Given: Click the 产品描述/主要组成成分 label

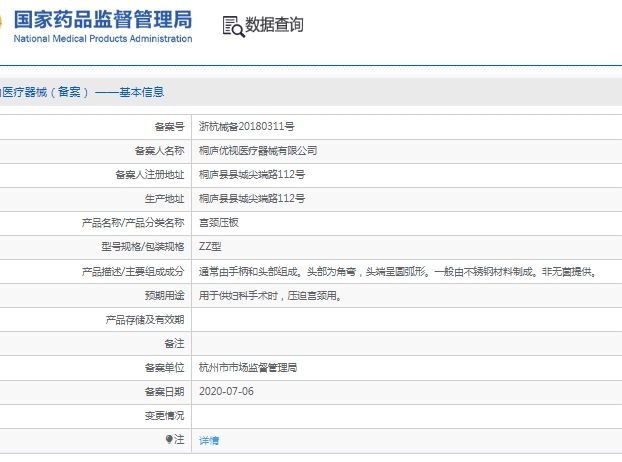Looking at the screenshot, I should 133,272.
